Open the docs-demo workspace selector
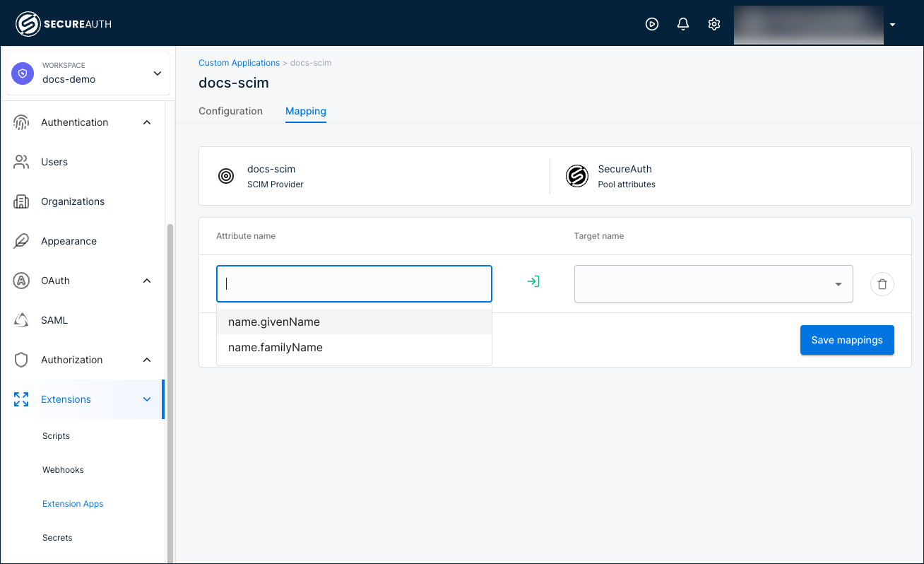 point(88,74)
